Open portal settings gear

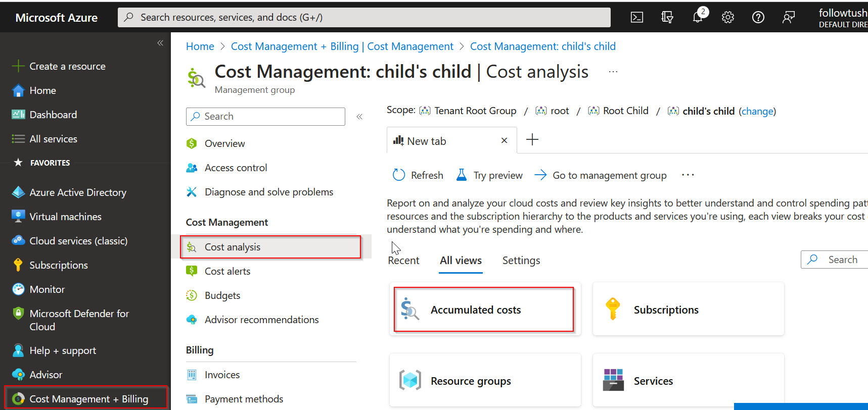coord(728,17)
